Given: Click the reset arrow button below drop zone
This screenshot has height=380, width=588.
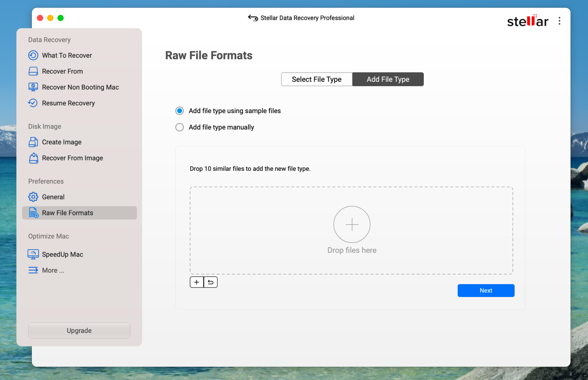Looking at the screenshot, I should 211,282.
